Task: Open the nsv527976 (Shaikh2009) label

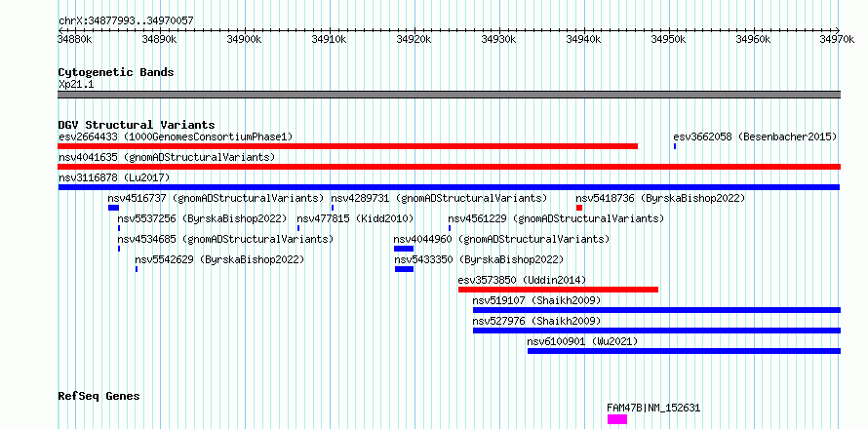Action: (x=537, y=321)
